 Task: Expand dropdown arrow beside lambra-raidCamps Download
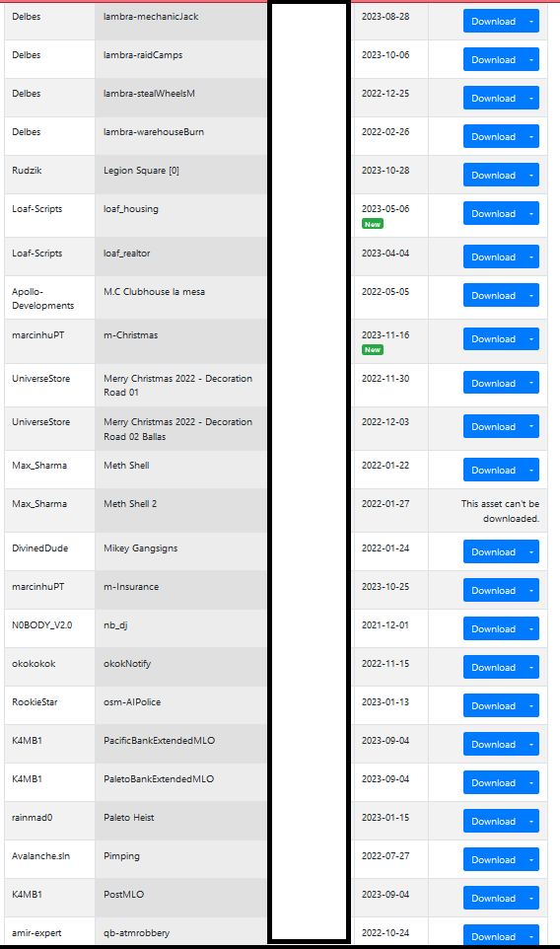pos(531,60)
